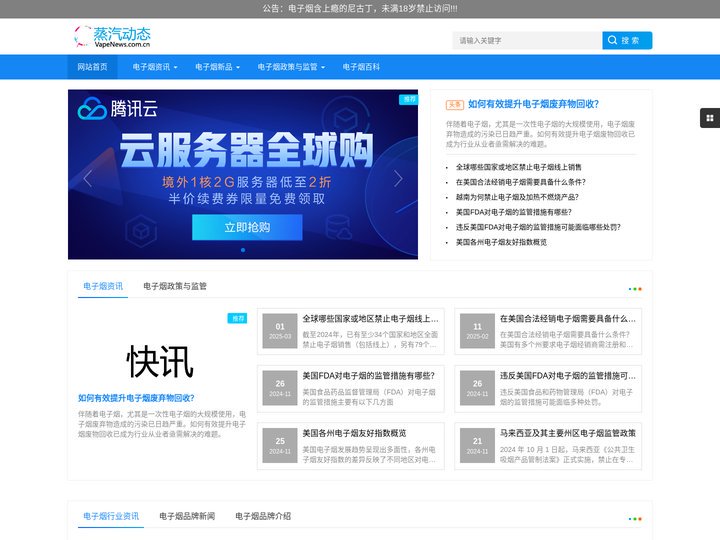Click the next slide arrow on banner
720x540 pixels.
click(398, 178)
